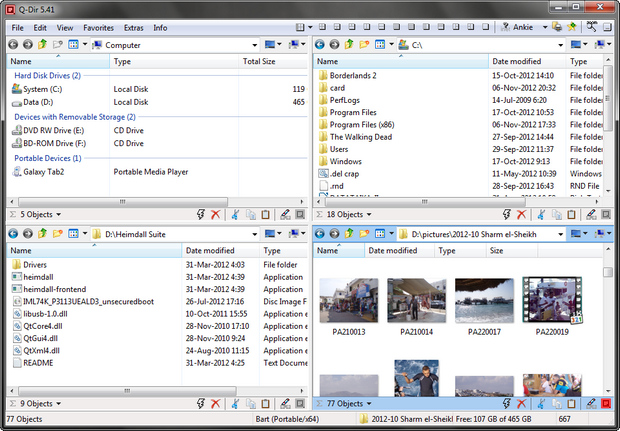Expand the Sharm el-Sheikh path dropdown
The width and height of the screenshot is (620, 431).
[x=561, y=234]
